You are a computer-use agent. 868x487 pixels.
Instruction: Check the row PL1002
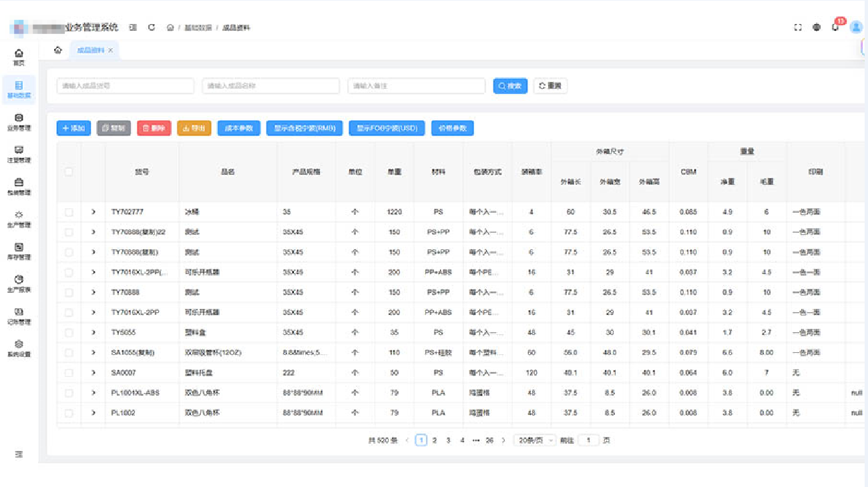click(x=69, y=413)
